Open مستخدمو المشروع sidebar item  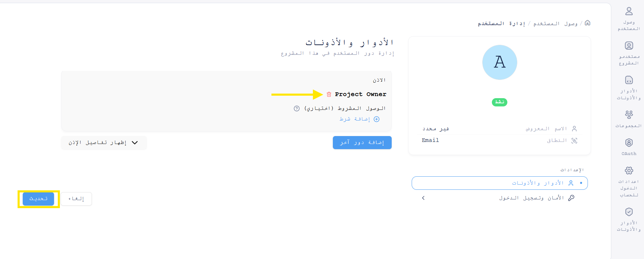point(629,53)
